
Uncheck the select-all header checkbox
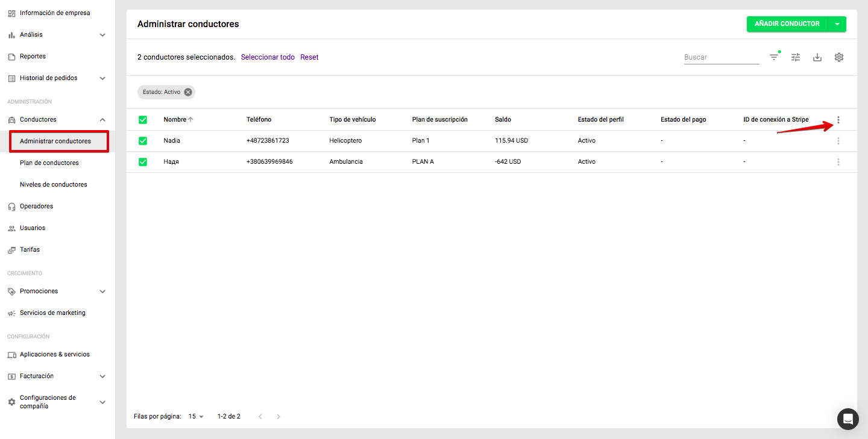(x=143, y=120)
